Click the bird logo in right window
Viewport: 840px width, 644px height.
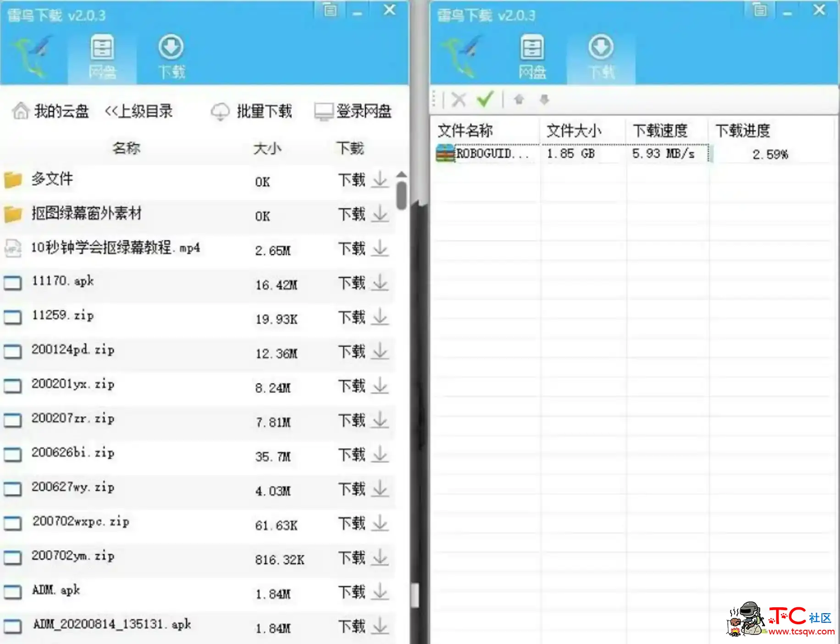pyautogui.click(x=462, y=57)
